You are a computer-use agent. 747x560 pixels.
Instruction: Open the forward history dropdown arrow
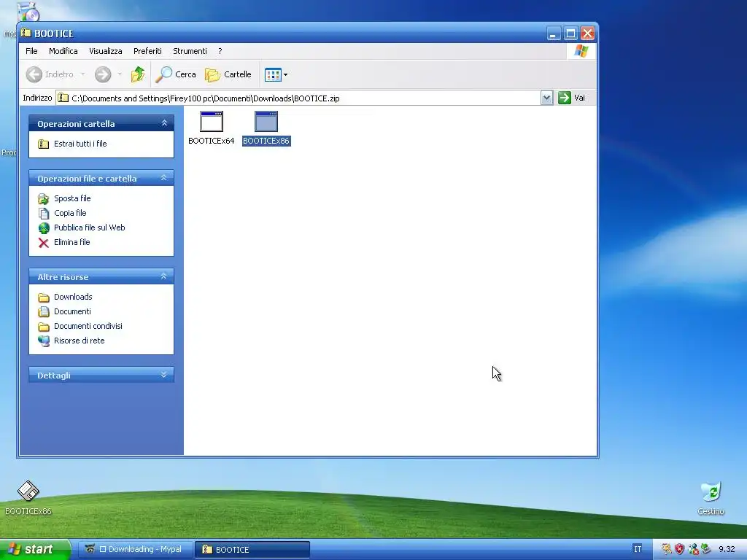pyautogui.click(x=120, y=74)
